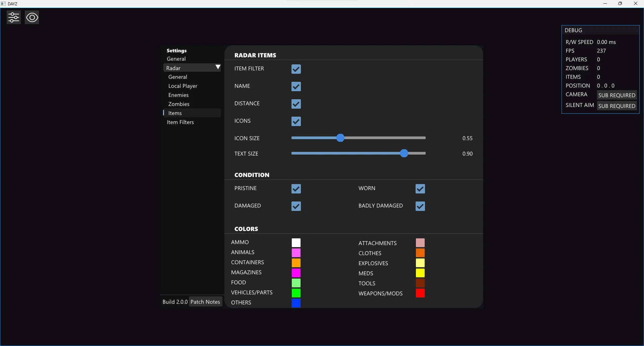644x346 pixels.
Task: Click SILENT AIM SUB REQUIRED button
Action: (616, 106)
